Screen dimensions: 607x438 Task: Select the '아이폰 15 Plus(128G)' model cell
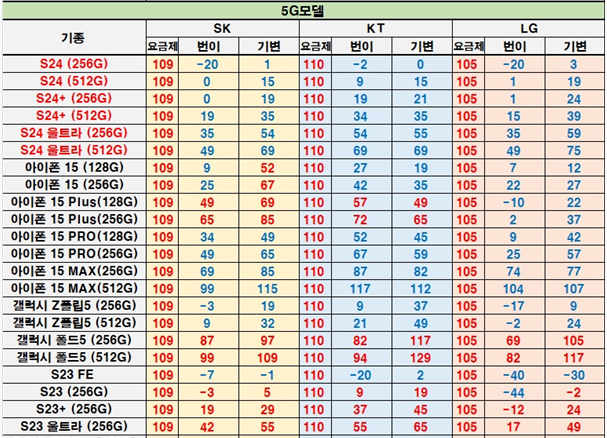pyautogui.click(x=74, y=202)
